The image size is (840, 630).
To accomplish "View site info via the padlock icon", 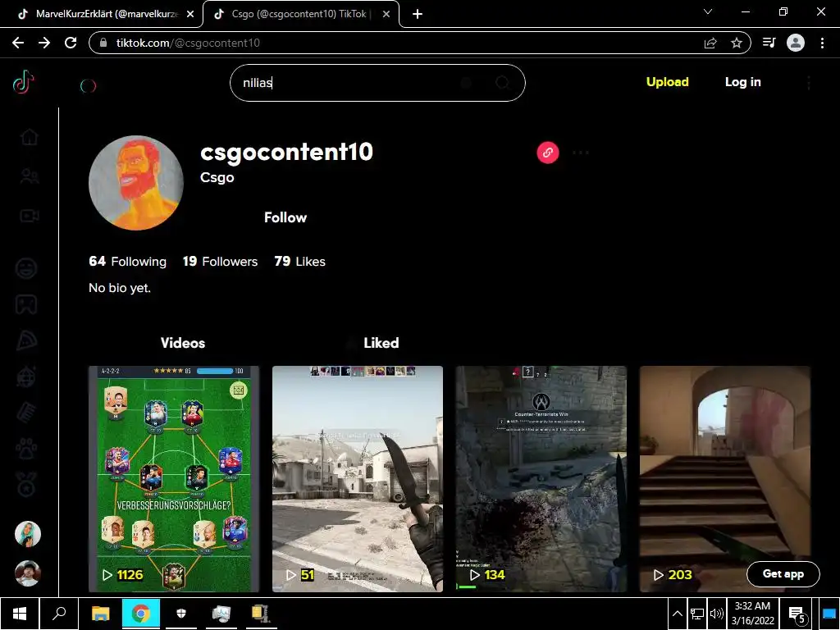I will point(104,43).
